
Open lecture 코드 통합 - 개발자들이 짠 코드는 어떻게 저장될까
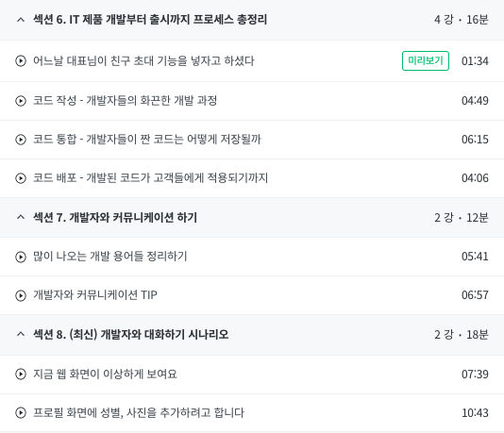coord(147,139)
